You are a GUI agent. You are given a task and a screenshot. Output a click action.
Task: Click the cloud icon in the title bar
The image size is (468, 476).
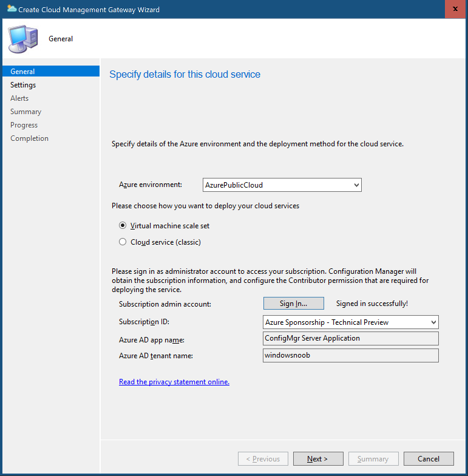click(12, 8)
